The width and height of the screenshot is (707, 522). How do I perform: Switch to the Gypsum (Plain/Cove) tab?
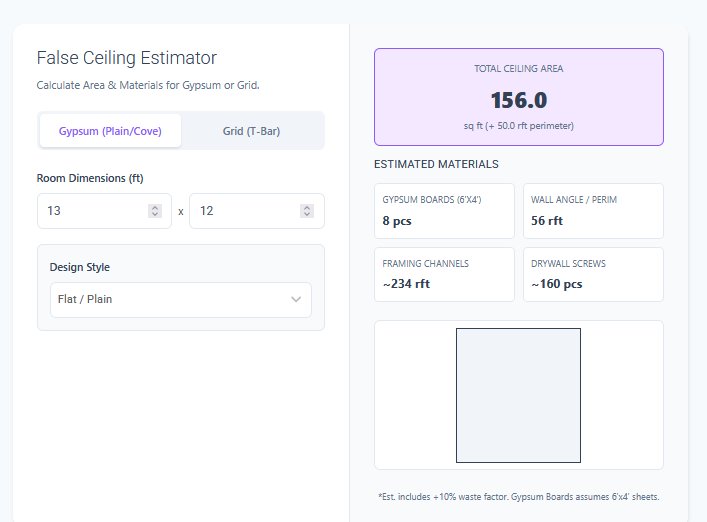(110, 131)
